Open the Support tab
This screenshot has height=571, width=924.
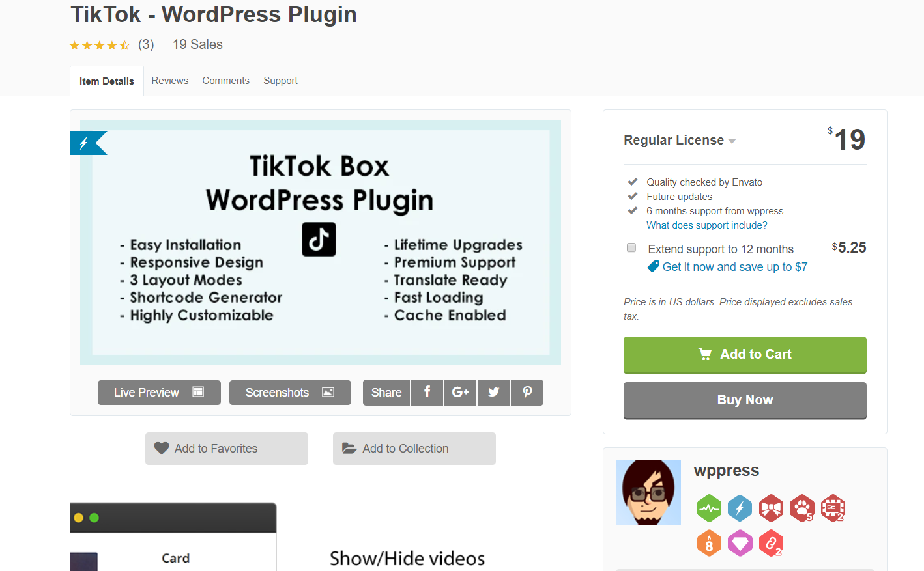(280, 81)
